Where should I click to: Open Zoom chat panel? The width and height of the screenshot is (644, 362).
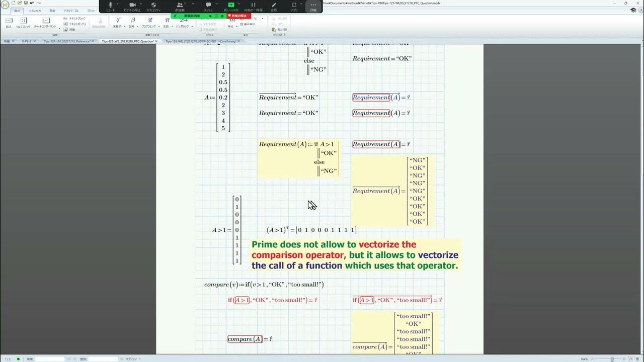208,6
